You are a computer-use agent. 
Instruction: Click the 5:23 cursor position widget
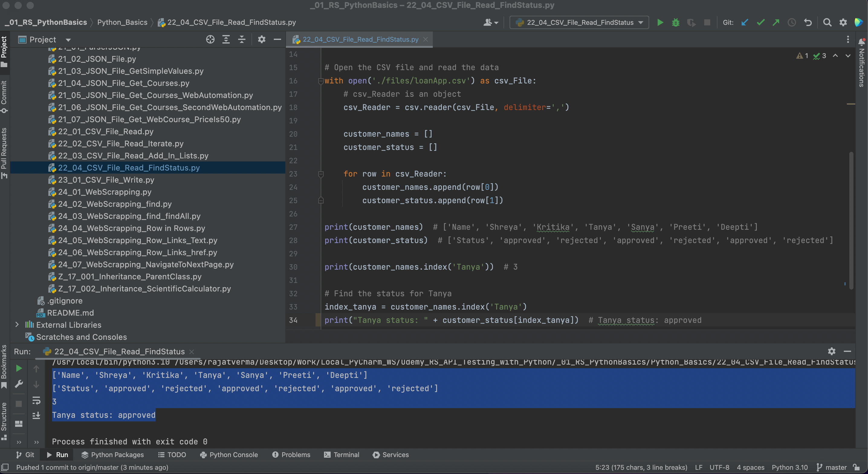(641, 467)
